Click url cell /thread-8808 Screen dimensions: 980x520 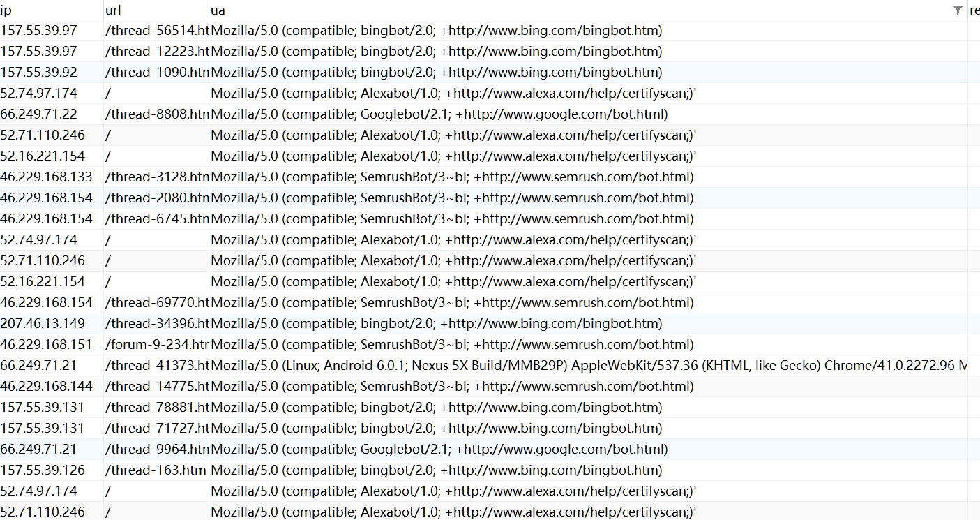[x=156, y=114]
